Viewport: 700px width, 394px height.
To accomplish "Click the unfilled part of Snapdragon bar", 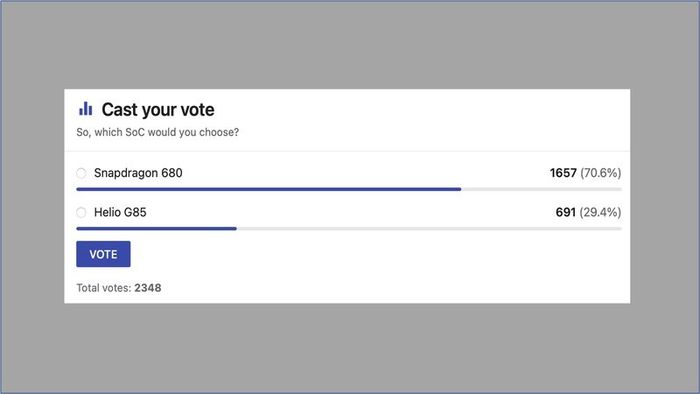I will pos(542,189).
